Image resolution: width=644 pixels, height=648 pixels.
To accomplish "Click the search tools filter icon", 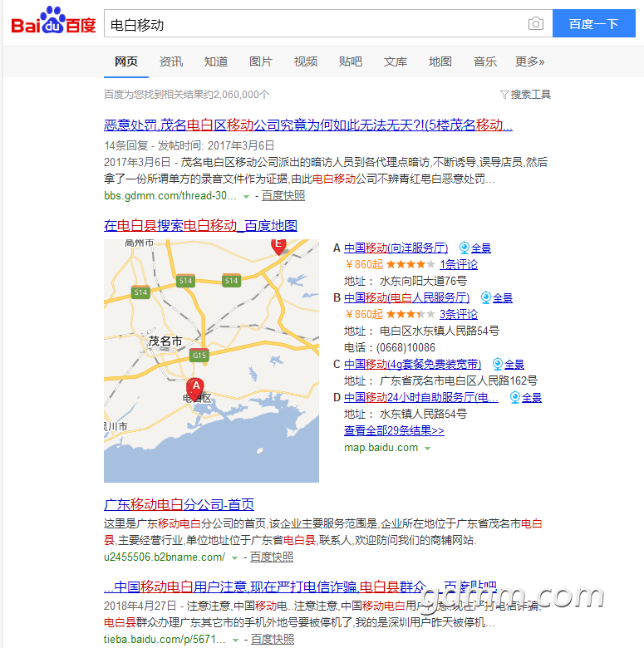I will (504, 95).
